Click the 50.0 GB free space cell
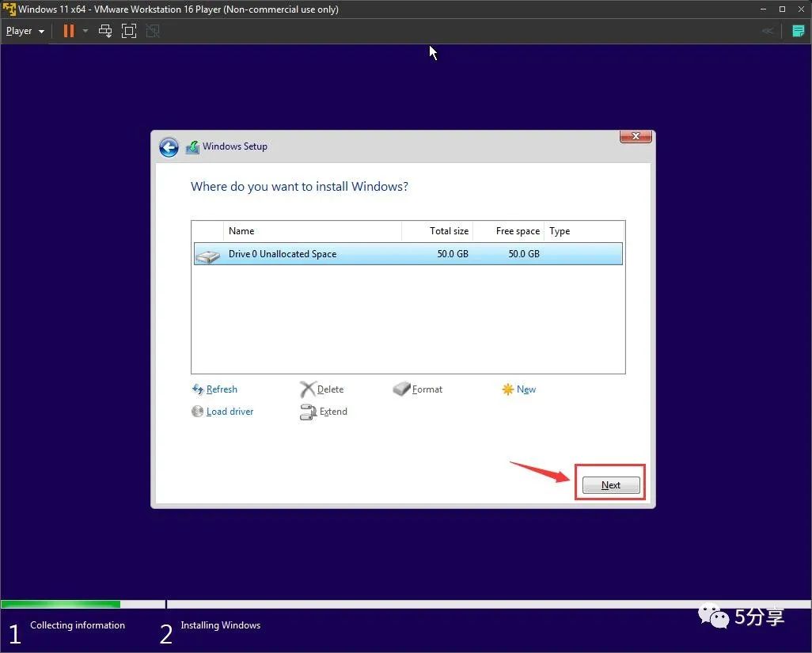Screen dimensions: 812x653 [x=524, y=254]
